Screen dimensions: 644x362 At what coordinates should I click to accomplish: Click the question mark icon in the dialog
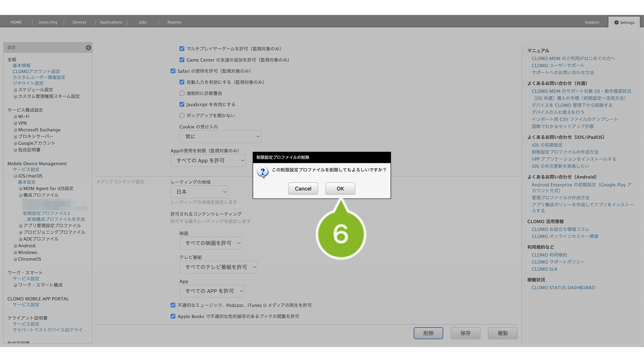[263, 172]
